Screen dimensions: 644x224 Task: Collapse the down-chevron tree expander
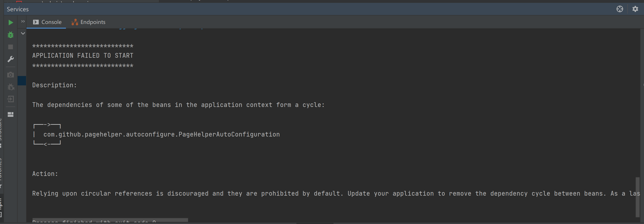point(23,33)
